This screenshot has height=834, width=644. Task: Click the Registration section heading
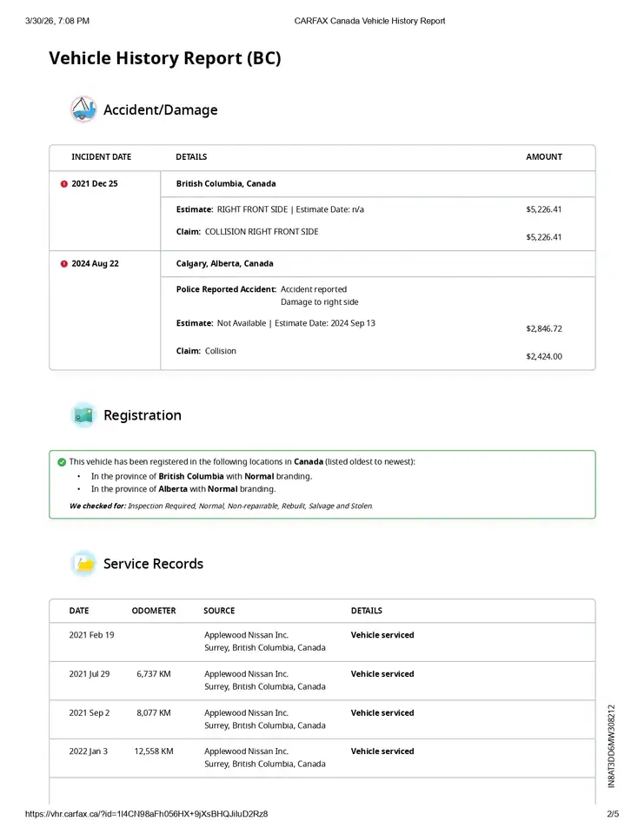point(143,415)
